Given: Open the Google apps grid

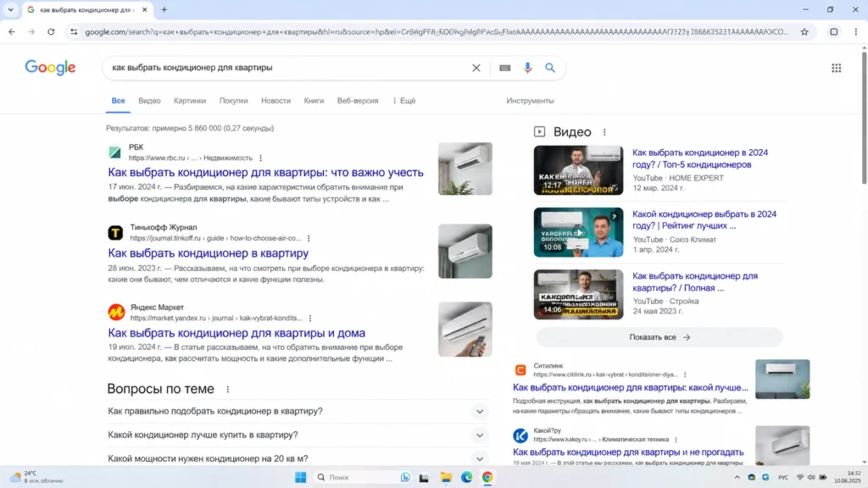Looking at the screenshot, I should pyautogui.click(x=836, y=68).
